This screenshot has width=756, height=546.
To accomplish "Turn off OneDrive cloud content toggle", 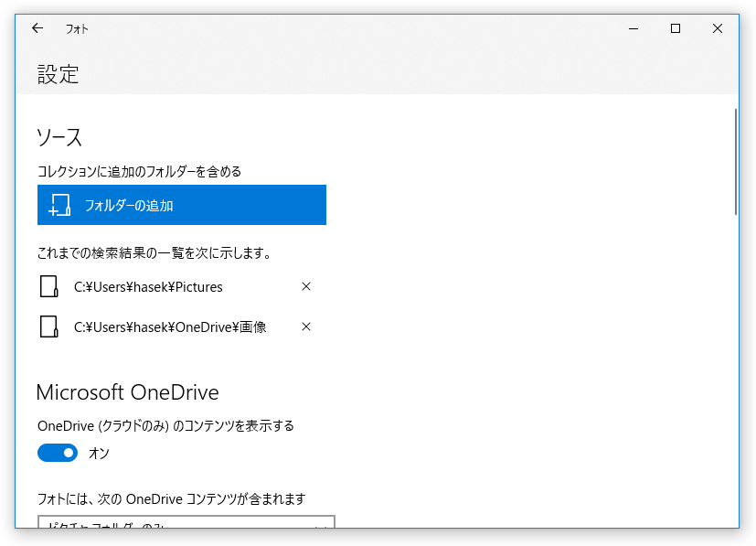I will [58, 453].
